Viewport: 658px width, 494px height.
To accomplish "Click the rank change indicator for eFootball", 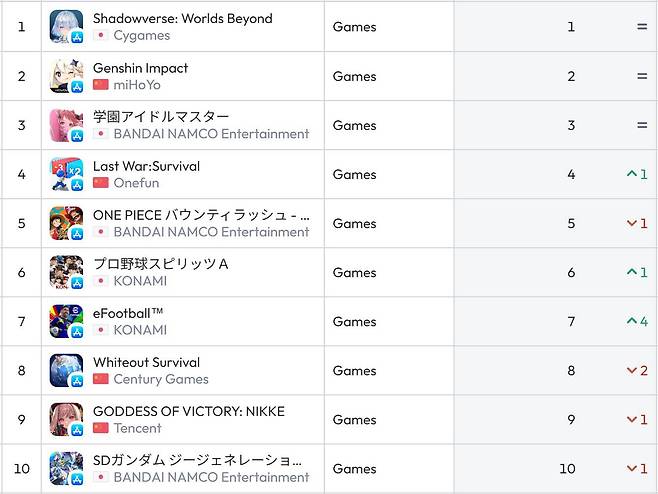I will [636, 321].
